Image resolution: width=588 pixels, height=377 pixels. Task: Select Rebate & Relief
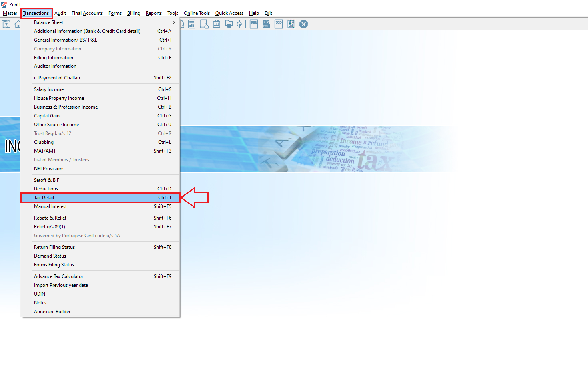pyautogui.click(x=100, y=218)
